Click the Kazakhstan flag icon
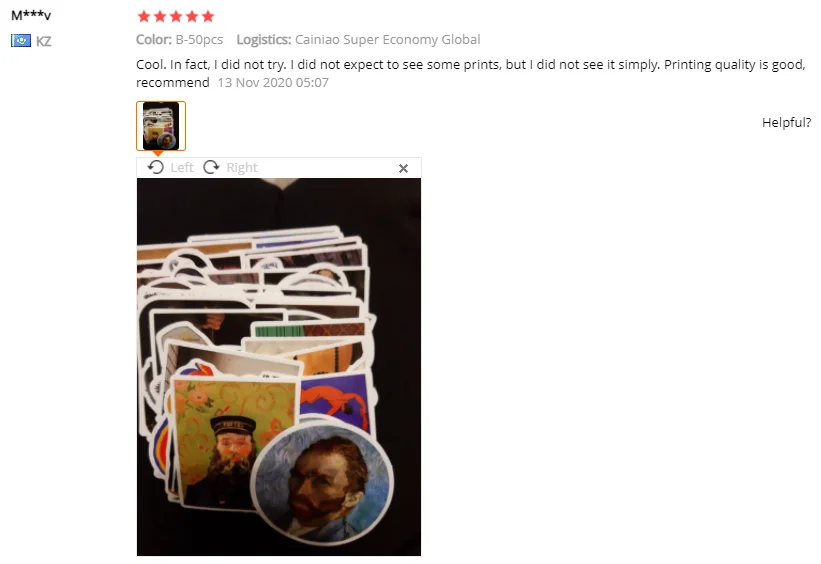The image size is (821, 564). pyautogui.click(x=21, y=40)
